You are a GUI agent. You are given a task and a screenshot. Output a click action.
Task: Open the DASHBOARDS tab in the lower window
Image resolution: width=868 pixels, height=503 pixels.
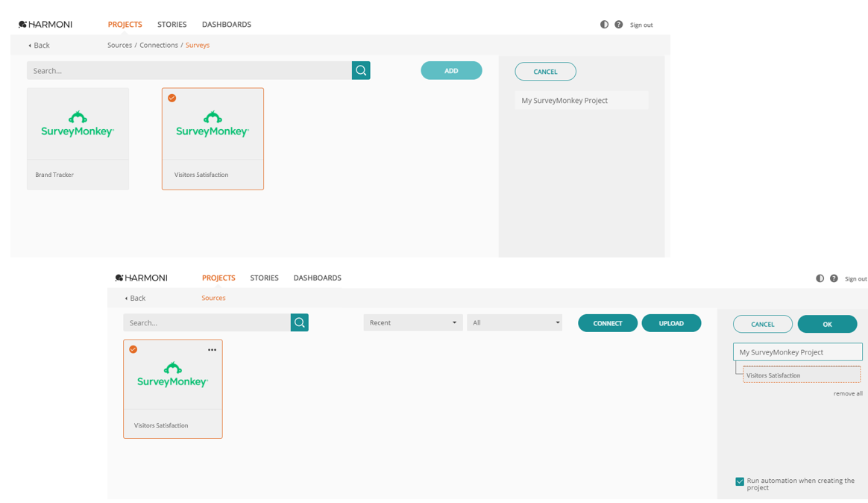coord(317,278)
